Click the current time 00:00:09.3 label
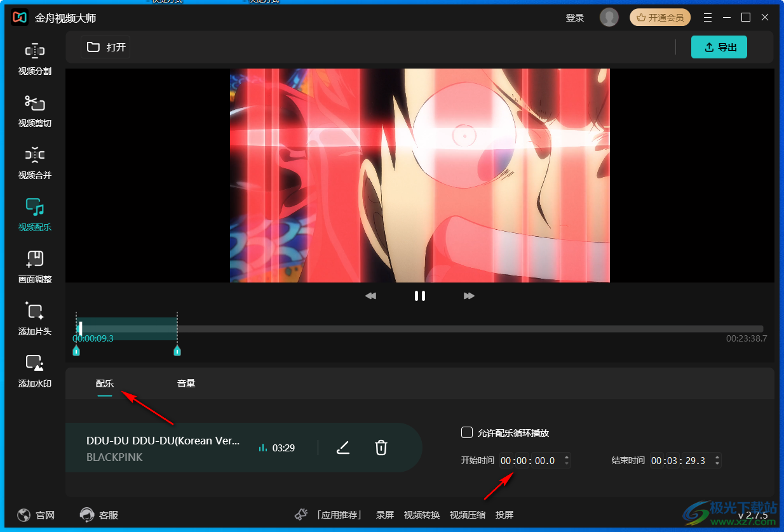 (x=93, y=338)
